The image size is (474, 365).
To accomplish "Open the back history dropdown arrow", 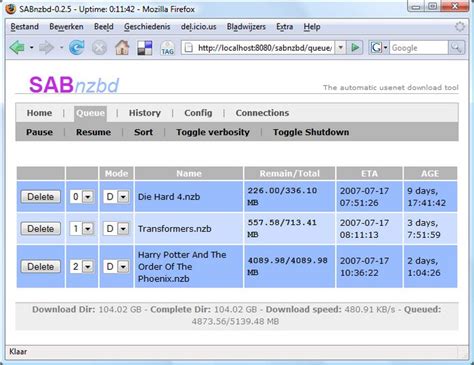I will 31,48.
